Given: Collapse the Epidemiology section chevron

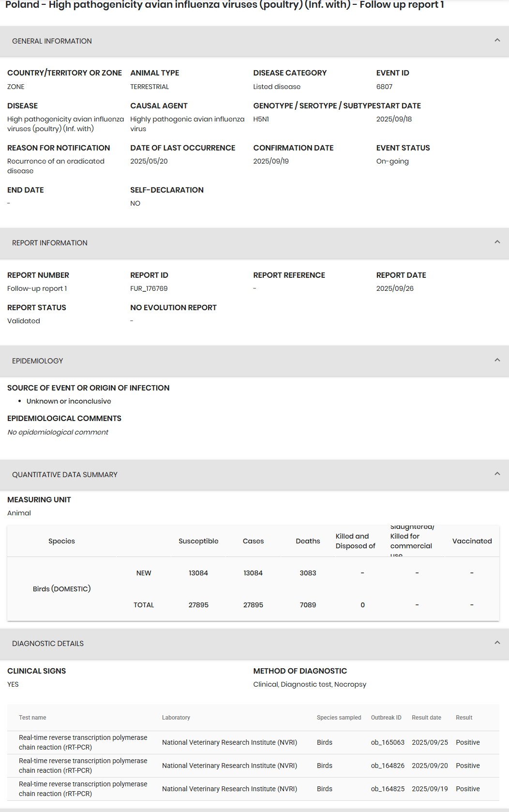Looking at the screenshot, I should tap(497, 361).
